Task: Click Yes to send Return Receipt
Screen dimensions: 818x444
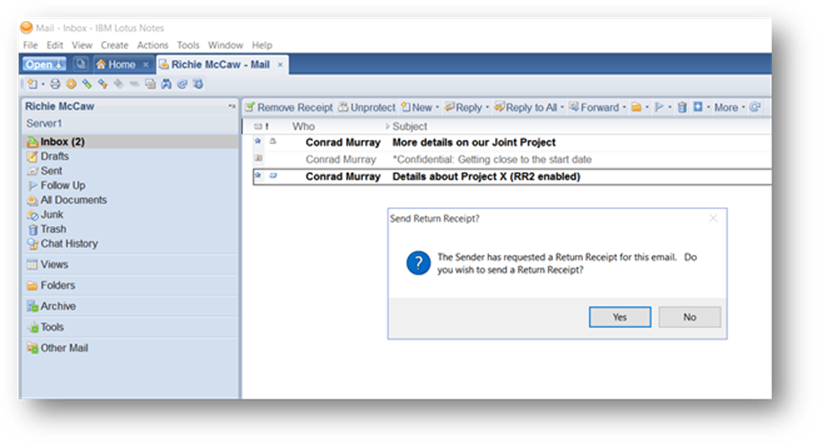Action: click(x=620, y=317)
